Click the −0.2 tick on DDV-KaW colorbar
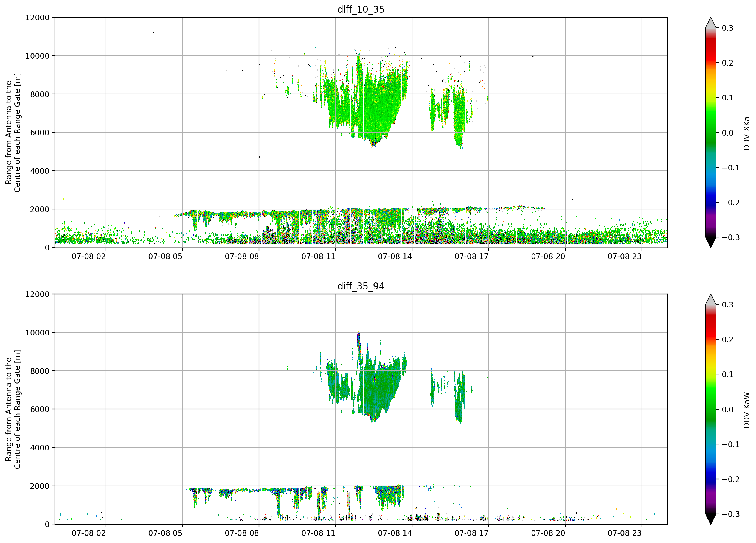 [x=731, y=479]
